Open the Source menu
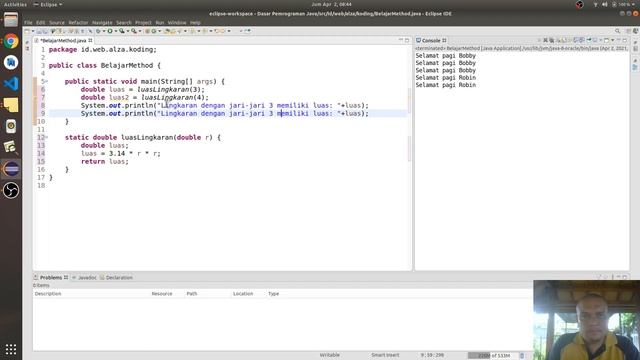This screenshot has height=360, width=640. (57, 22)
